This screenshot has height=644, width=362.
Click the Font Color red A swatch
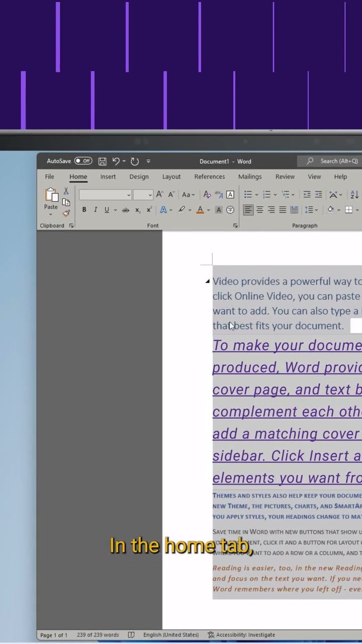pyautogui.click(x=200, y=210)
